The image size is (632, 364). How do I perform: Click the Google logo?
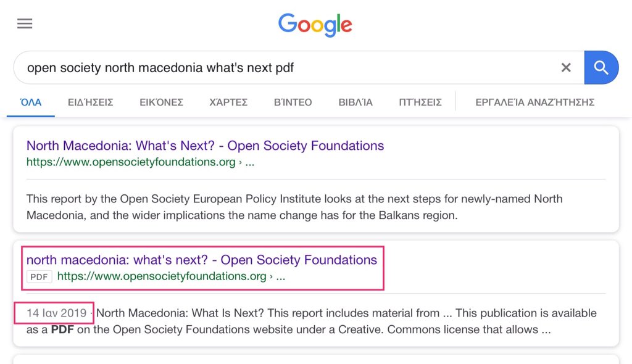(315, 25)
